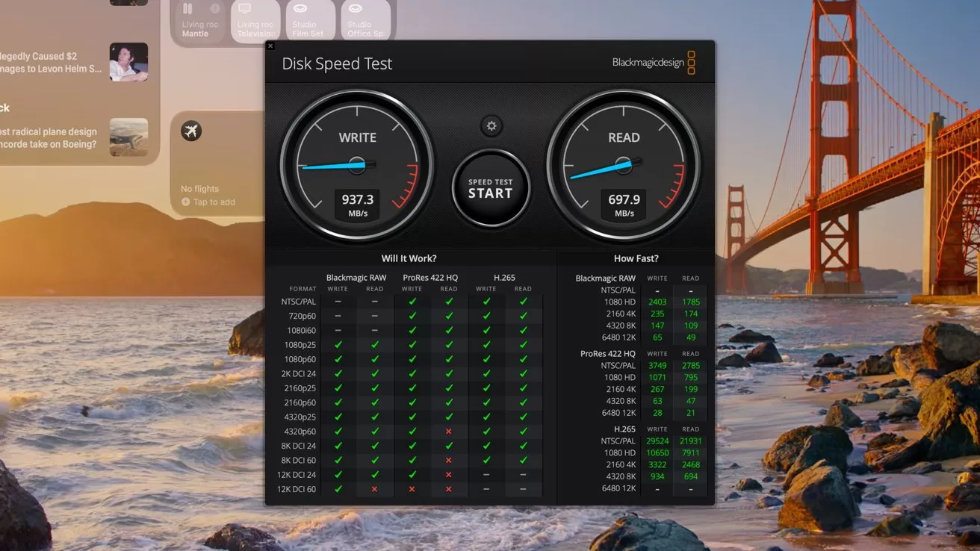980x551 pixels.
Task: Select the 21931 H.265 read value
Action: coord(690,441)
